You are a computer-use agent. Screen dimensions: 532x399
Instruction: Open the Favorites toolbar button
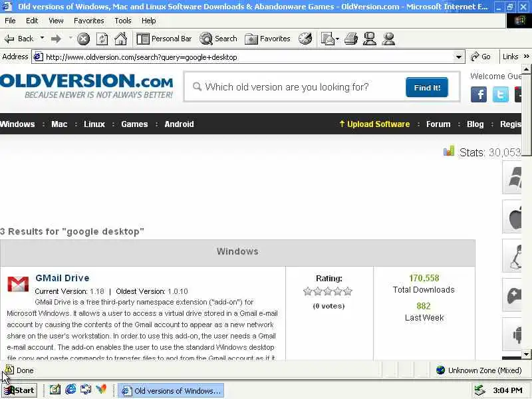click(268, 39)
